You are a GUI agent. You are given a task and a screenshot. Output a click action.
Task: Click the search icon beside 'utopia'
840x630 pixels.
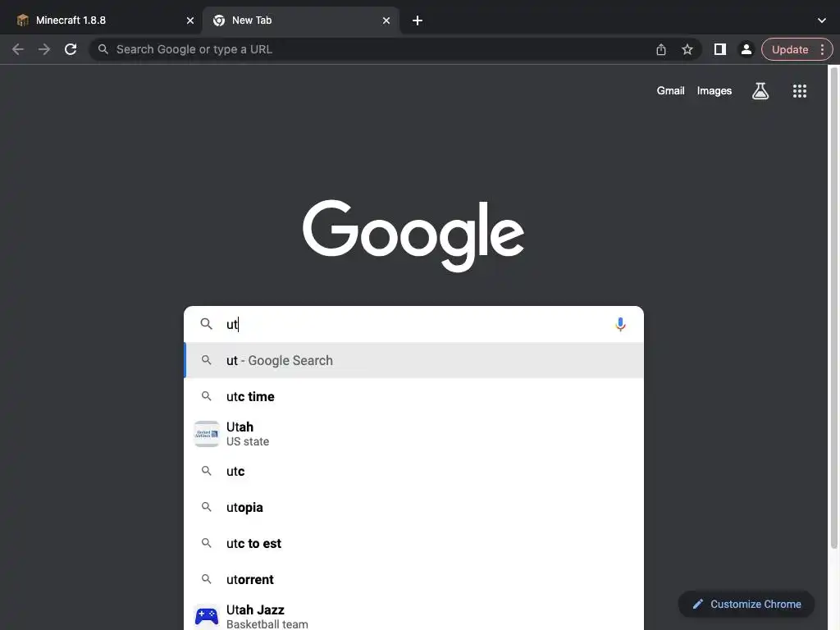(x=206, y=507)
